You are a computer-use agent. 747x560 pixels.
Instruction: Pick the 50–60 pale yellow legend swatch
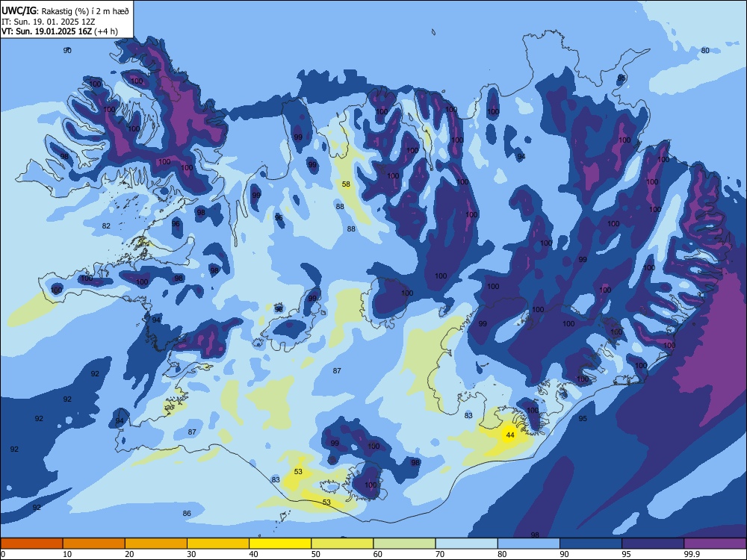click(342, 544)
